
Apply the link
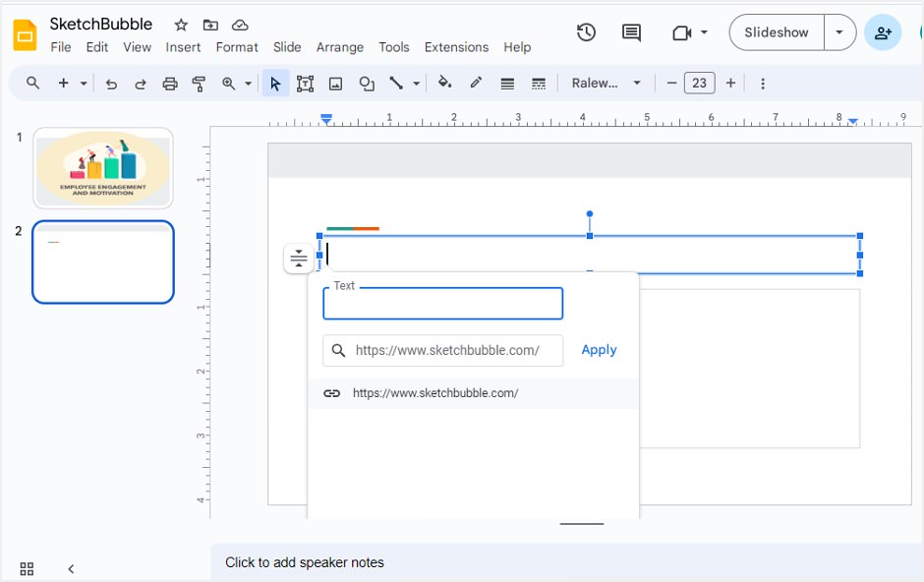(599, 350)
